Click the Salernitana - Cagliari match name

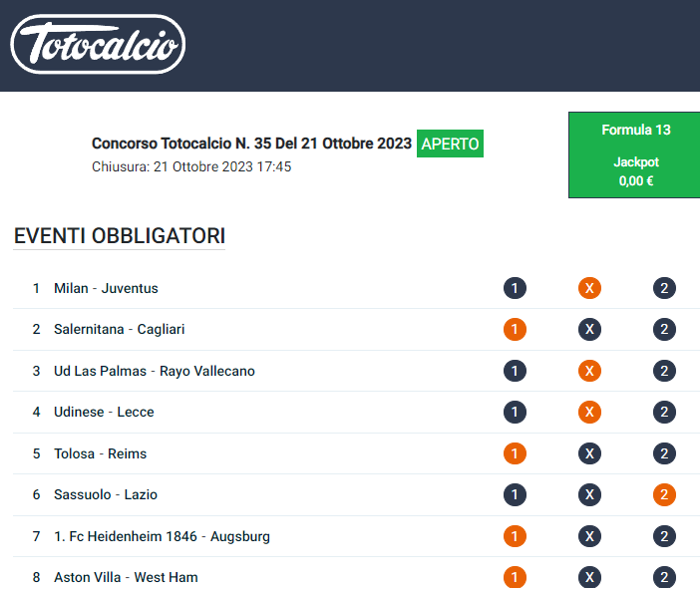(120, 329)
